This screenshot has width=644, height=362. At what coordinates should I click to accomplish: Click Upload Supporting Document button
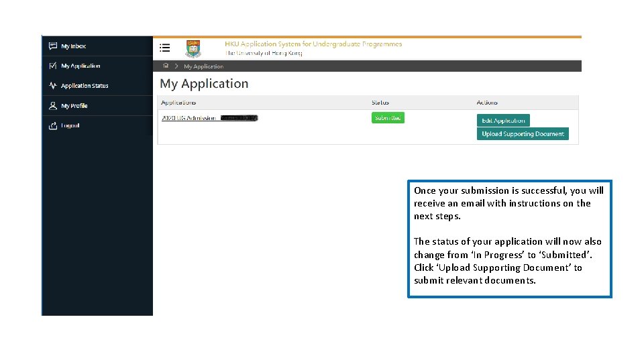523,134
